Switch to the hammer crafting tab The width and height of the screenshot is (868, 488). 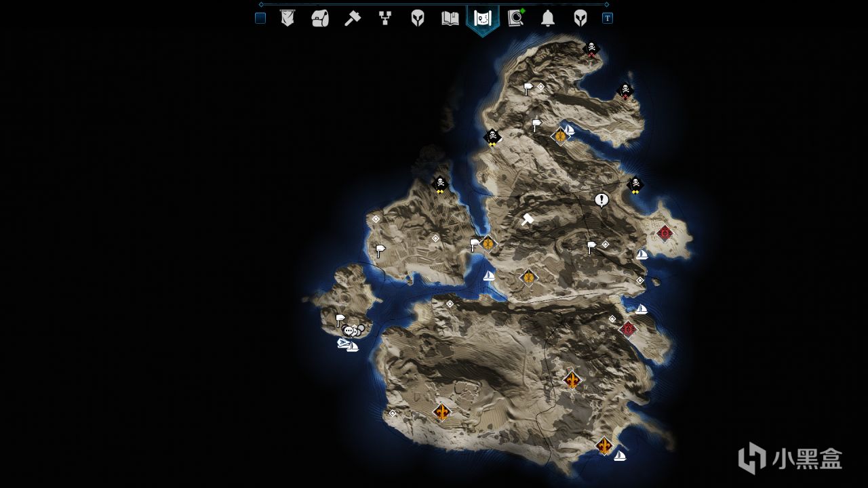click(353, 18)
